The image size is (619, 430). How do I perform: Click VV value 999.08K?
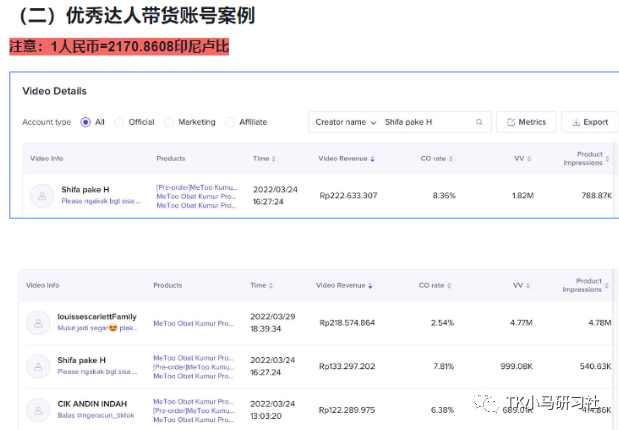pos(516,366)
